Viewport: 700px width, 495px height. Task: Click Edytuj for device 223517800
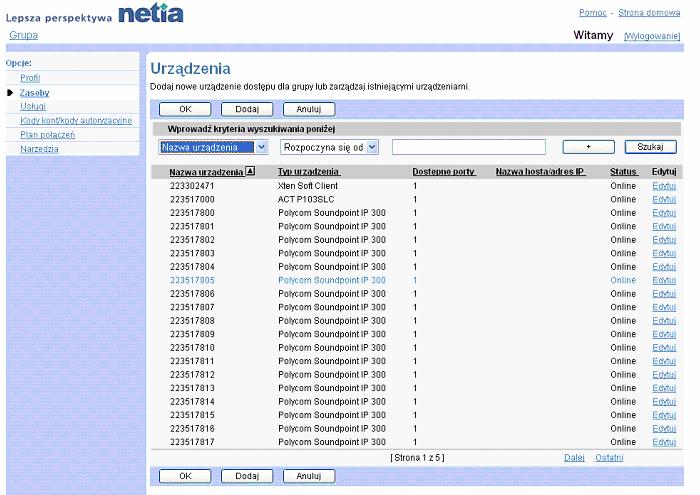664,213
